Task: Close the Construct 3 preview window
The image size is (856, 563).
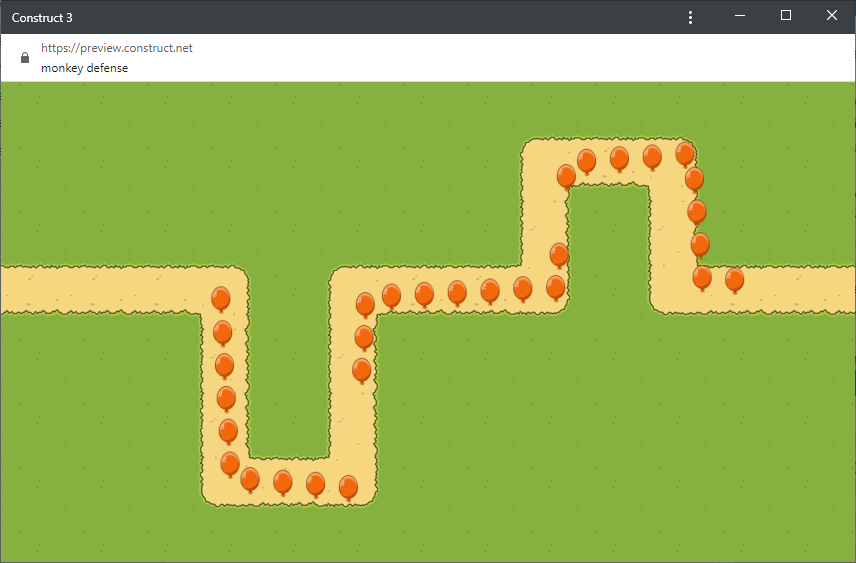Action: [831, 15]
